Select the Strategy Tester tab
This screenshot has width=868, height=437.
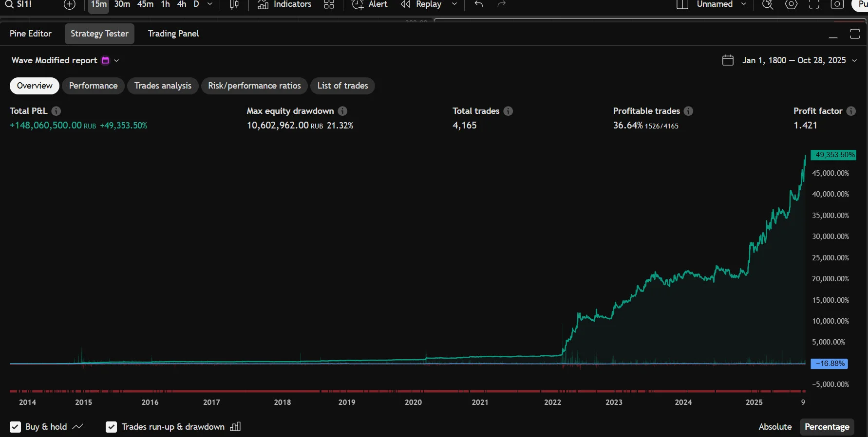tap(99, 34)
